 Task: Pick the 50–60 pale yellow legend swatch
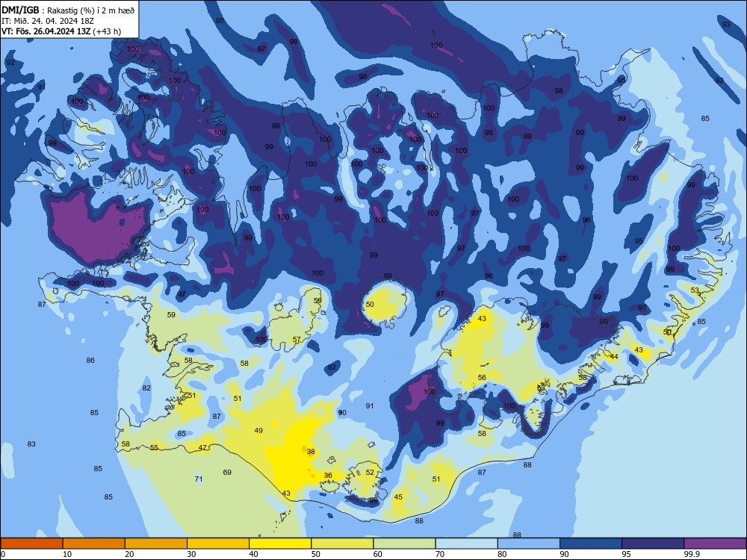click(x=342, y=544)
